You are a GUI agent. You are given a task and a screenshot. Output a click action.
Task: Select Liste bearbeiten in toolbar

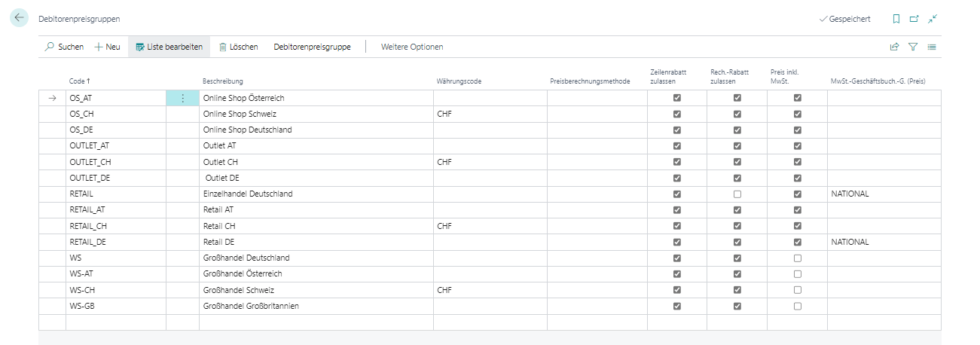point(169,47)
